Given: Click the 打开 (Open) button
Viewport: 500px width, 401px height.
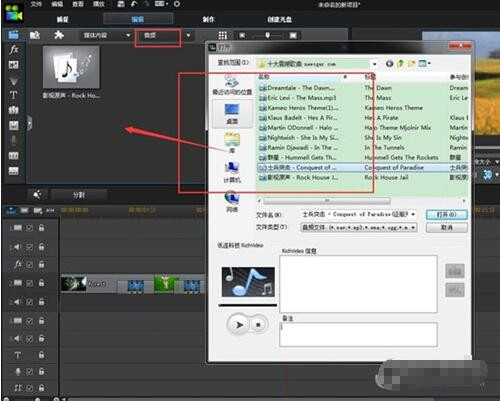Looking at the screenshot, I should pos(447,215).
